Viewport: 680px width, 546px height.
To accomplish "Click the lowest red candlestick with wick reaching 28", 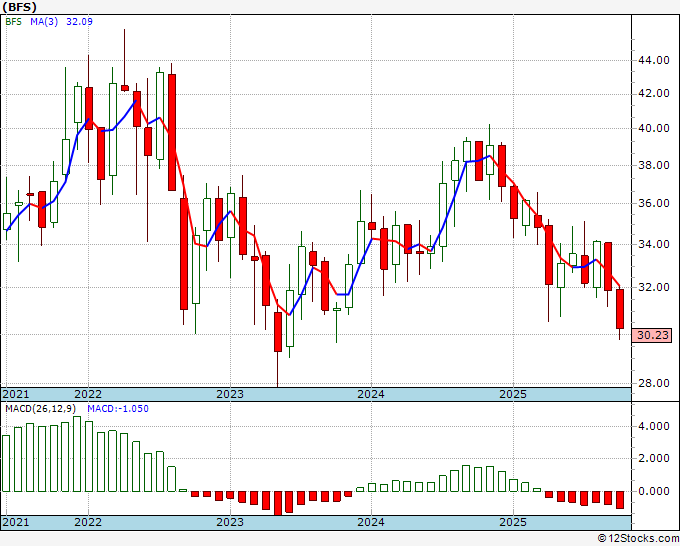I will pos(278,332).
